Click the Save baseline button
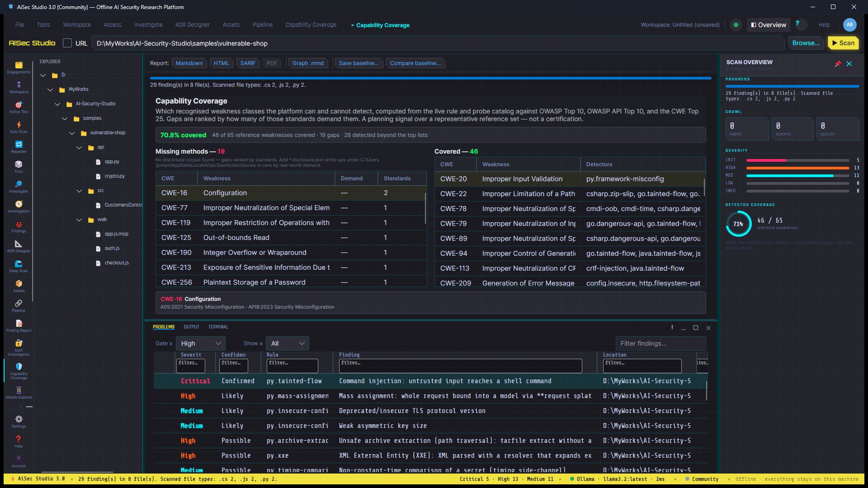Image resolution: width=868 pixels, height=488 pixels. [359, 63]
